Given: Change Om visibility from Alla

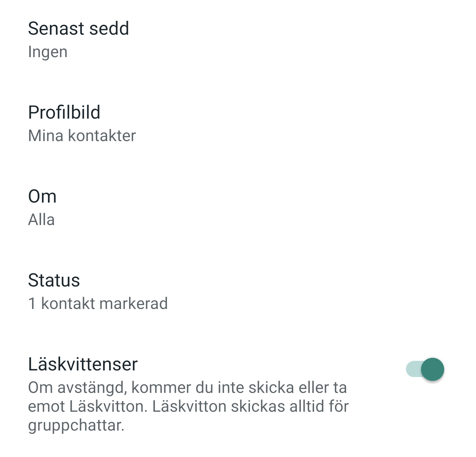Looking at the screenshot, I should coord(238,208).
